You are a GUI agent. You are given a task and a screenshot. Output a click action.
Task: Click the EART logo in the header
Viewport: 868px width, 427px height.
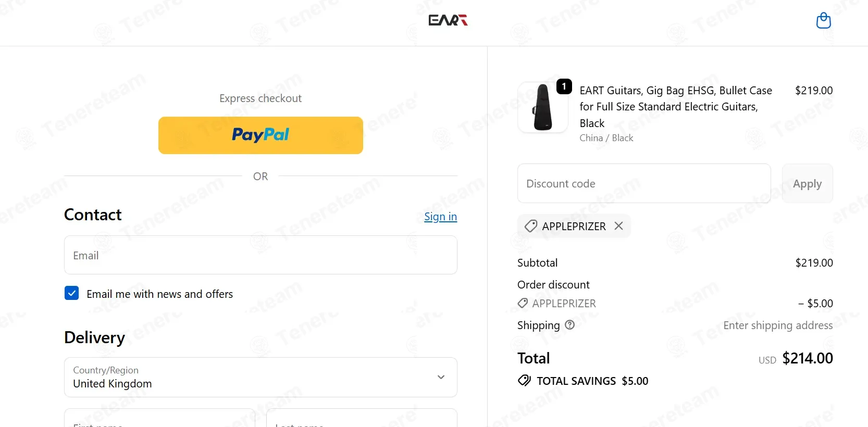click(x=448, y=20)
